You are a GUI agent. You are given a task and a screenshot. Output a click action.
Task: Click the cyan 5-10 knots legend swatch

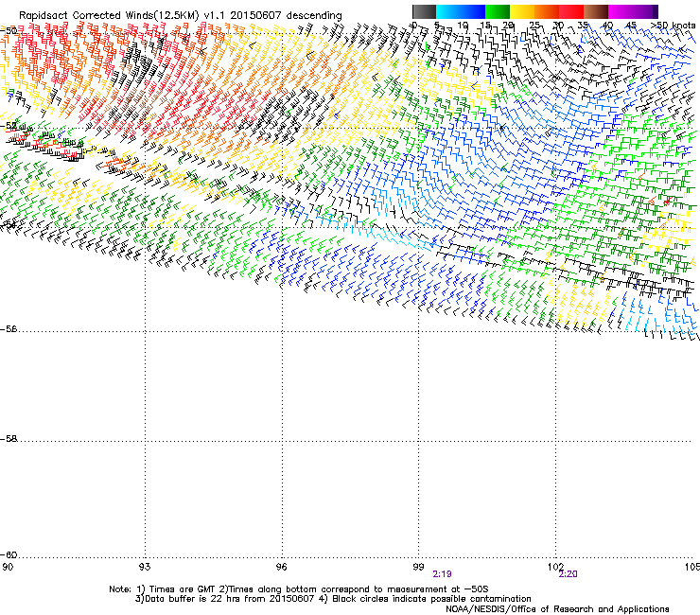(448, 11)
